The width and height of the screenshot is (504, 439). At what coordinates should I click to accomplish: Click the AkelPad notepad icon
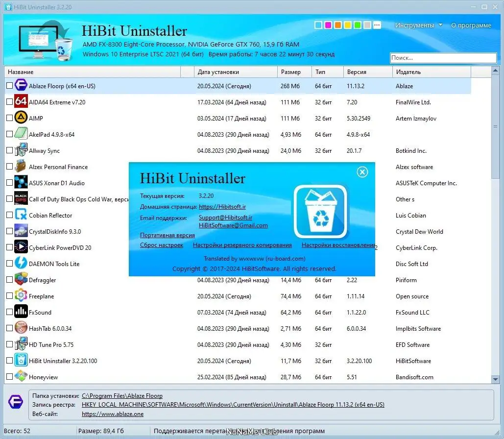point(21,134)
